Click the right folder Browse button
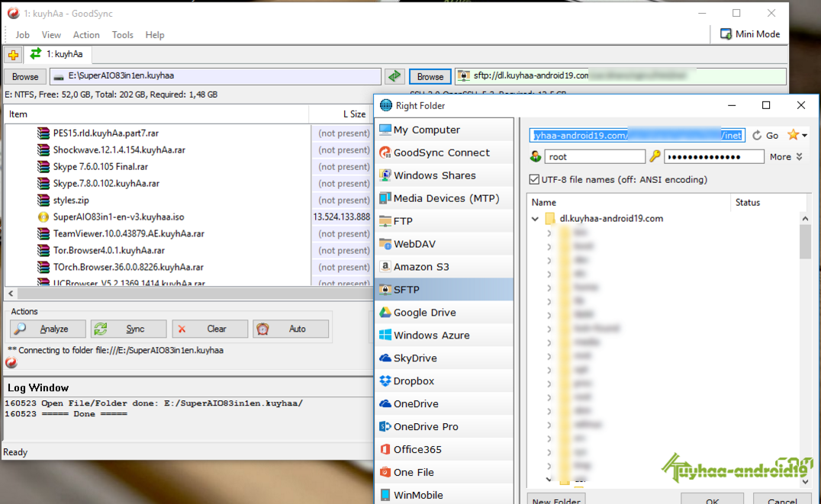This screenshot has height=504, width=821. click(x=430, y=76)
